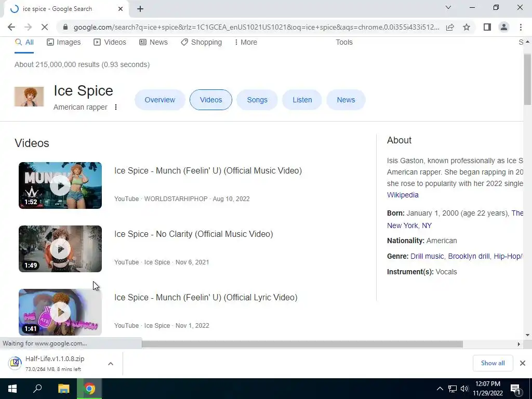
Task: Select the Videos chip
Action: 211,100
